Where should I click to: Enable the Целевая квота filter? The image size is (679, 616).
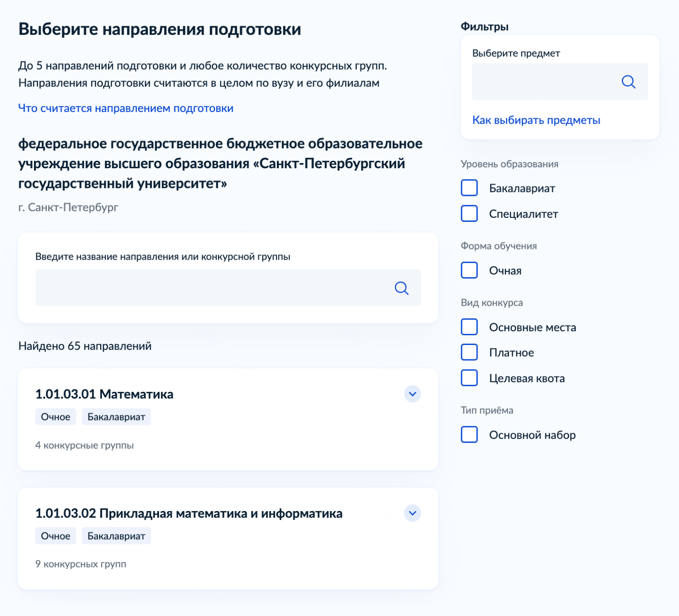[x=469, y=378]
